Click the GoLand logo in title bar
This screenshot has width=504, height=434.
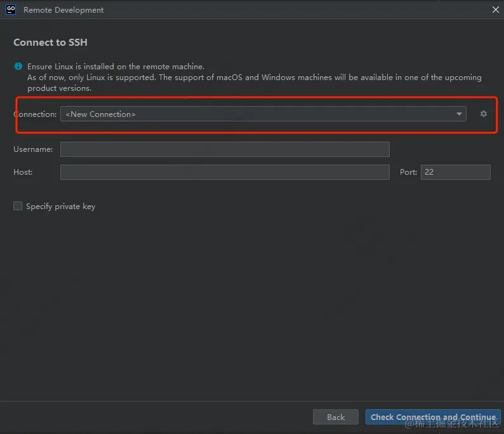(x=10, y=10)
